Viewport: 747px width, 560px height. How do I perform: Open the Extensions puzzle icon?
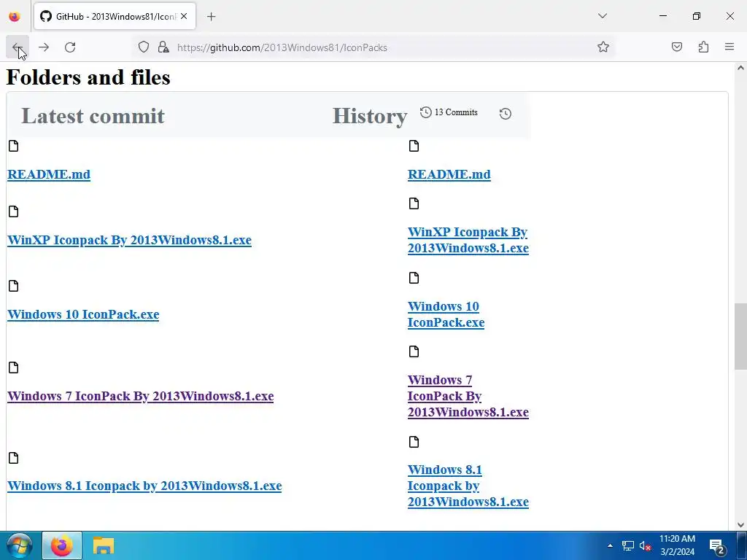[703, 47]
